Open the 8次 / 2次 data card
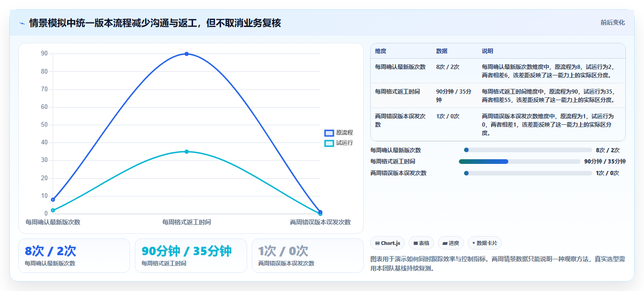 point(74,256)
